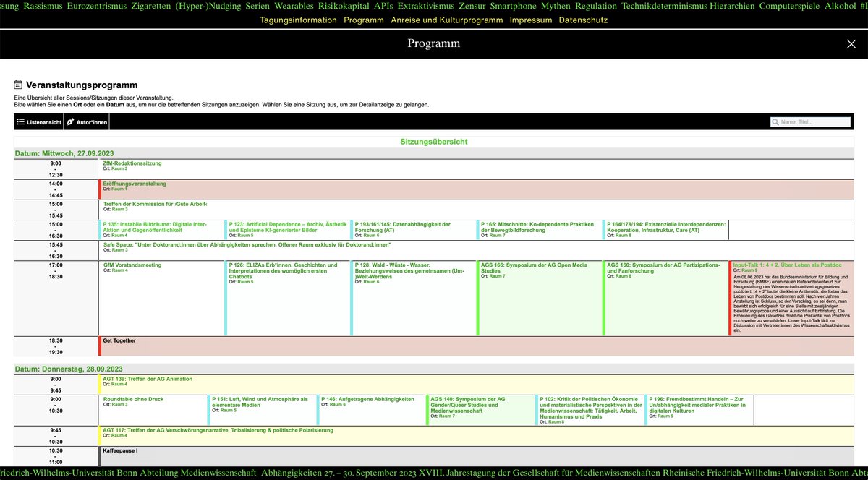
Task: Open P 164/178/194 Existenzielle Interdependenzen
Action: click(x=666, y=227)
